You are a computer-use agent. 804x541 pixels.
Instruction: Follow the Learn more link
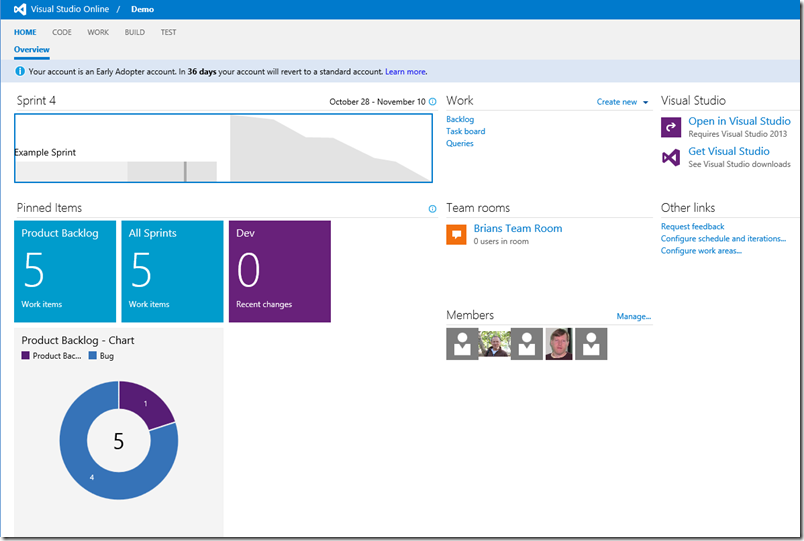[406, 72]
